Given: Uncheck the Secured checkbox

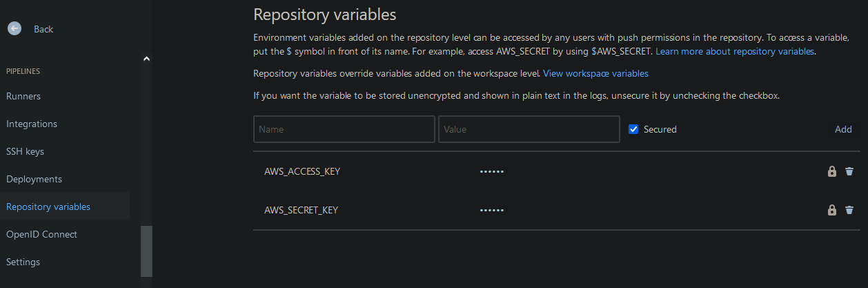Looking at the screenshot, I should pyautogui.click(x=634, y=129).
